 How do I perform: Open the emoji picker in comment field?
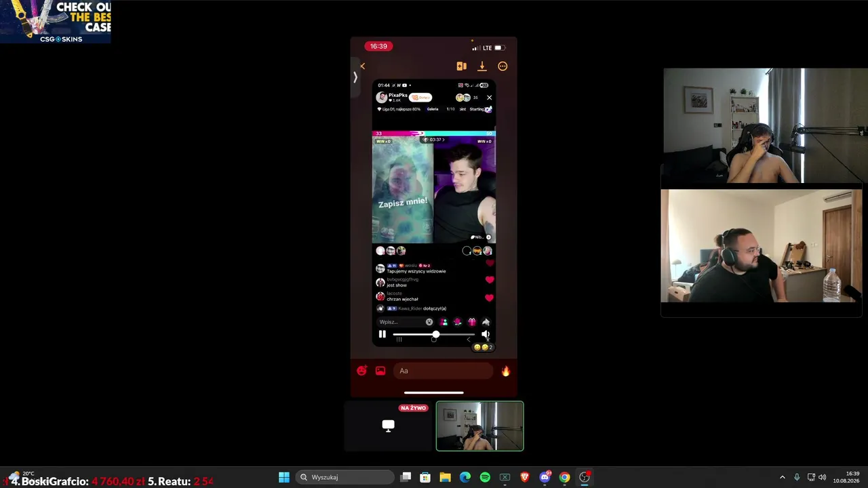429,322
